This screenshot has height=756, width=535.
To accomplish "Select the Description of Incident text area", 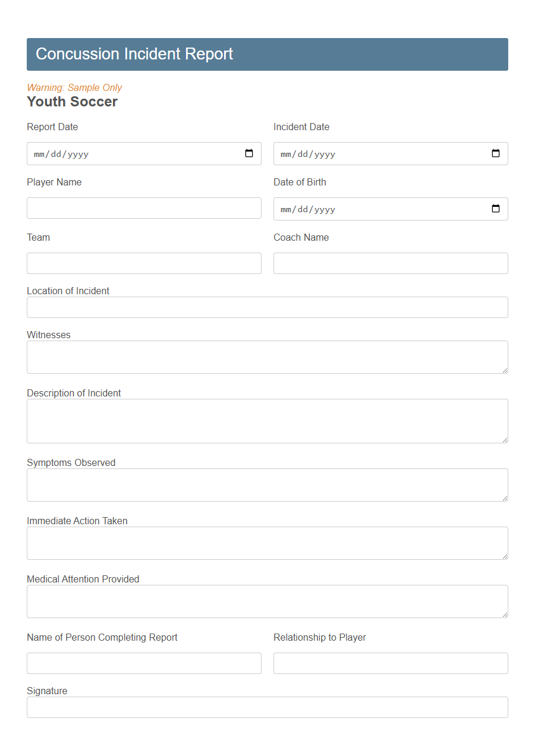I will tap(267, 420).
